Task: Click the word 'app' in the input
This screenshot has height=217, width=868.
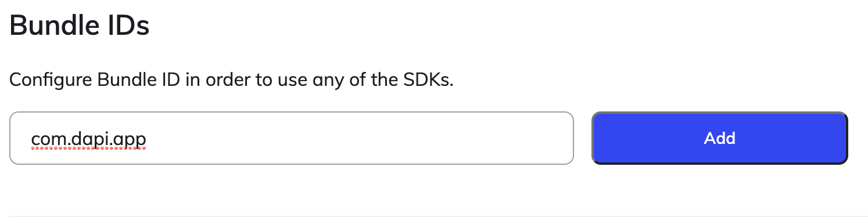Action: coord(130,140)
